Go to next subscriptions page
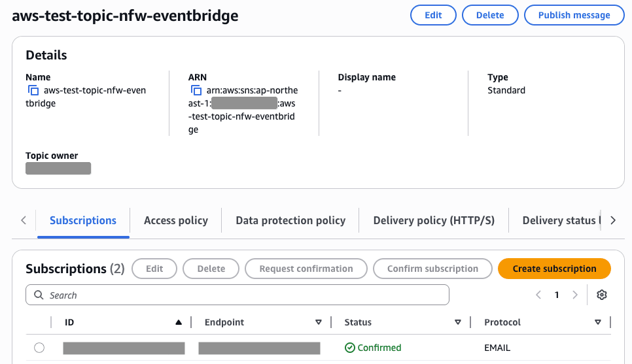 575,295
